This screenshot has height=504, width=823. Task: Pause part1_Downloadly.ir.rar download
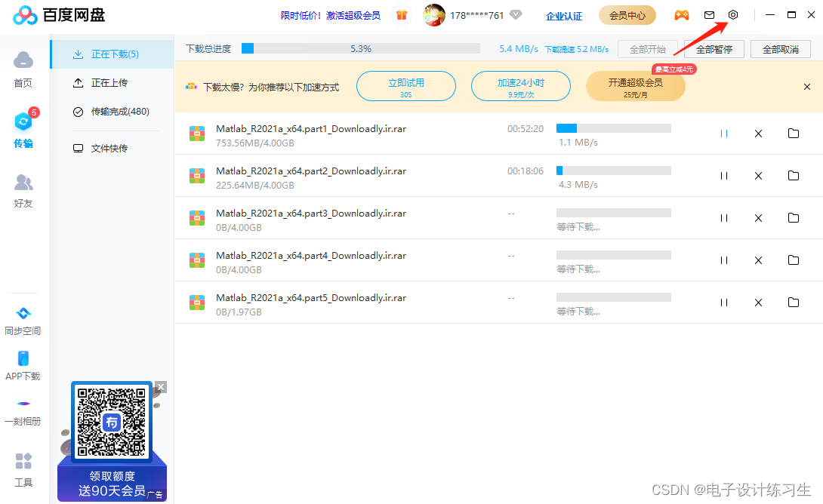(724, 134)
